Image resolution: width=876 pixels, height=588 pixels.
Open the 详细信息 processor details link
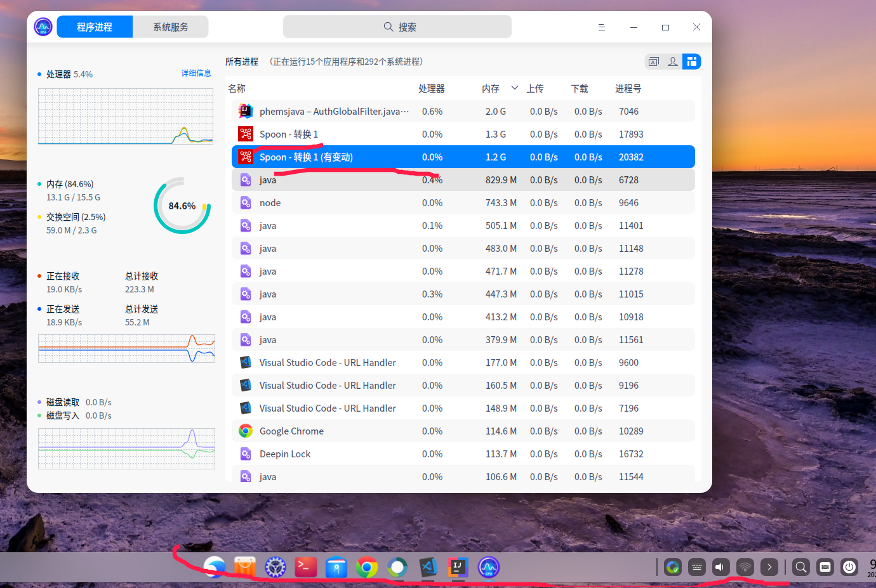[196, 73]
